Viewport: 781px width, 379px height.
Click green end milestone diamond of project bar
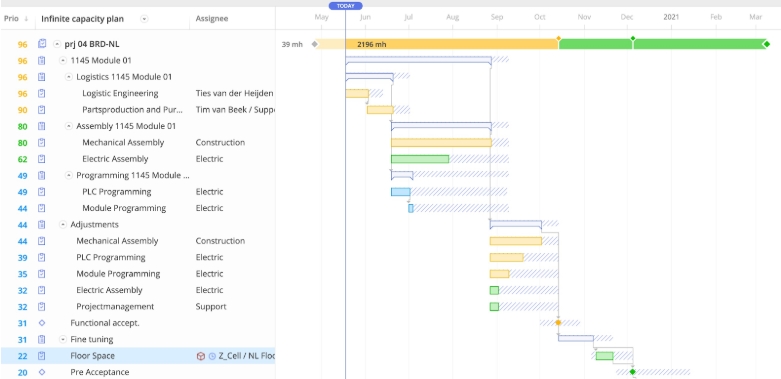point(767,45)
